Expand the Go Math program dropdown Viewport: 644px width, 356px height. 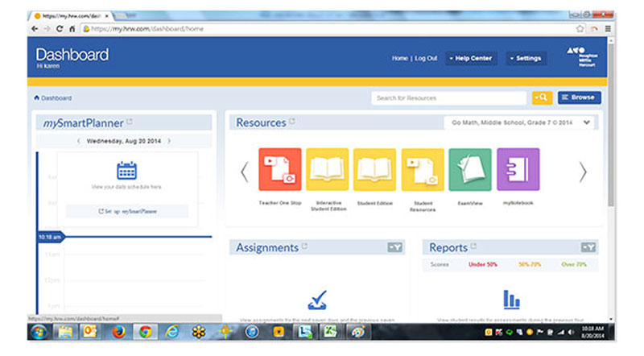pyautogui.click(x=519, y=122)
